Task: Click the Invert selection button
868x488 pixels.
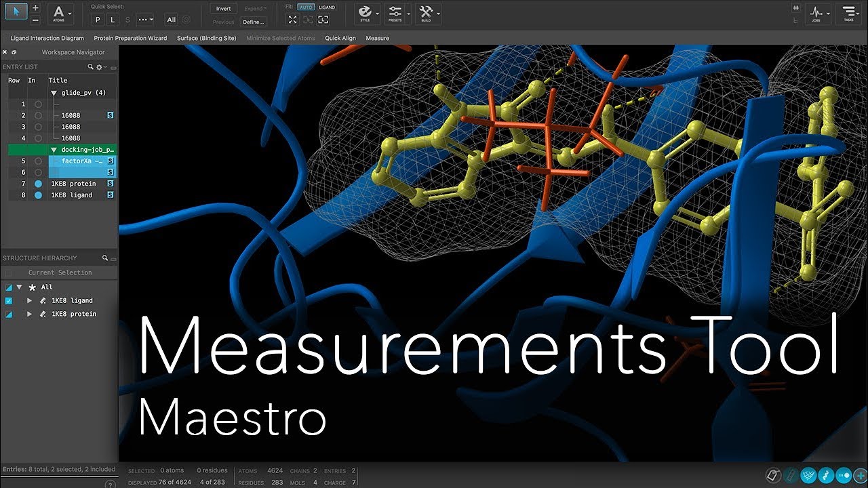Action: pyautogui.click(x=223, y=9)
